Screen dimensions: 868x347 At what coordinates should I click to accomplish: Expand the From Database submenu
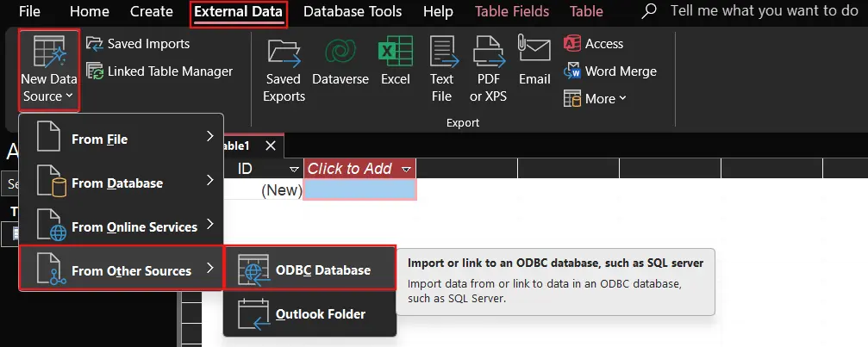122,183
